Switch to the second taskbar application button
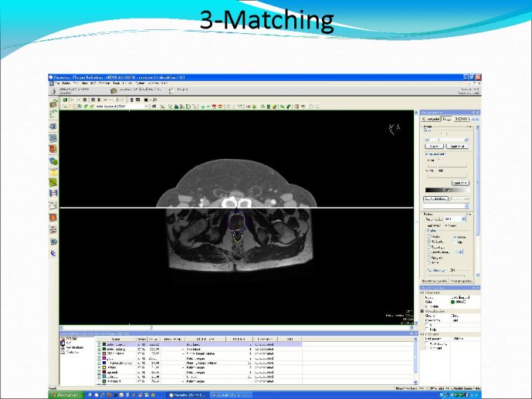The width and height of the screenshot is (532, 399). pos(231,395)
